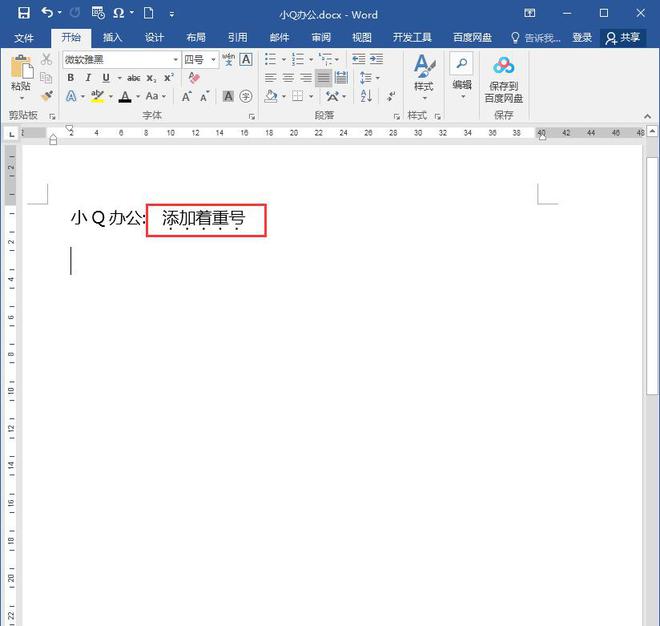Expand bullet list options arrow
This screenshot has width=660, height=626.
[x=283, y=60]
